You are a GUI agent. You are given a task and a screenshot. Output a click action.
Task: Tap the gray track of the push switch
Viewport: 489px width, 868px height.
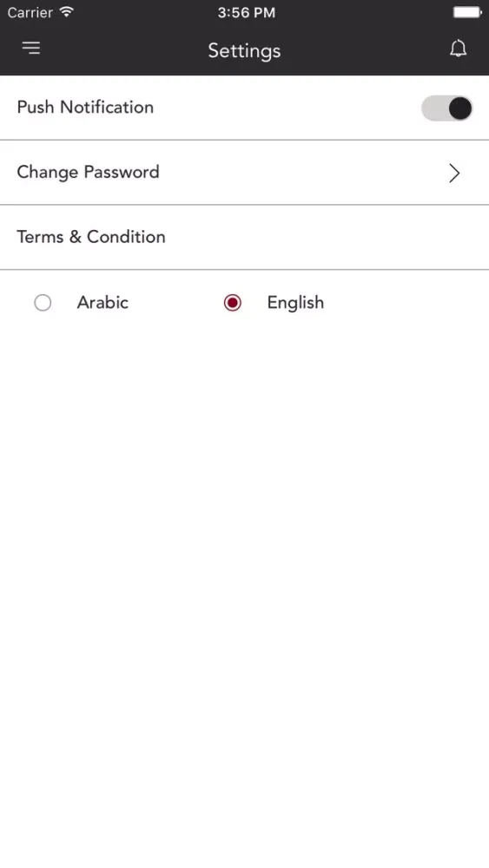[x=433, y=108]
